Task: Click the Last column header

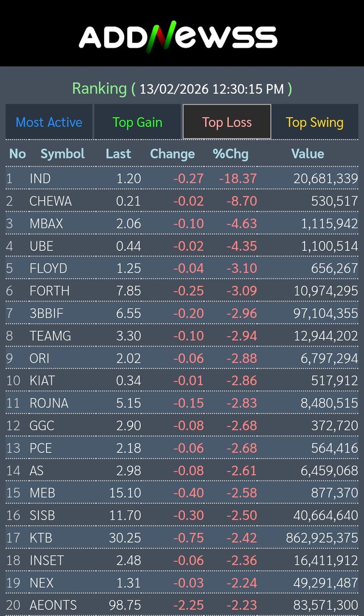Action: pyautogui.click(x=118, y=154)
